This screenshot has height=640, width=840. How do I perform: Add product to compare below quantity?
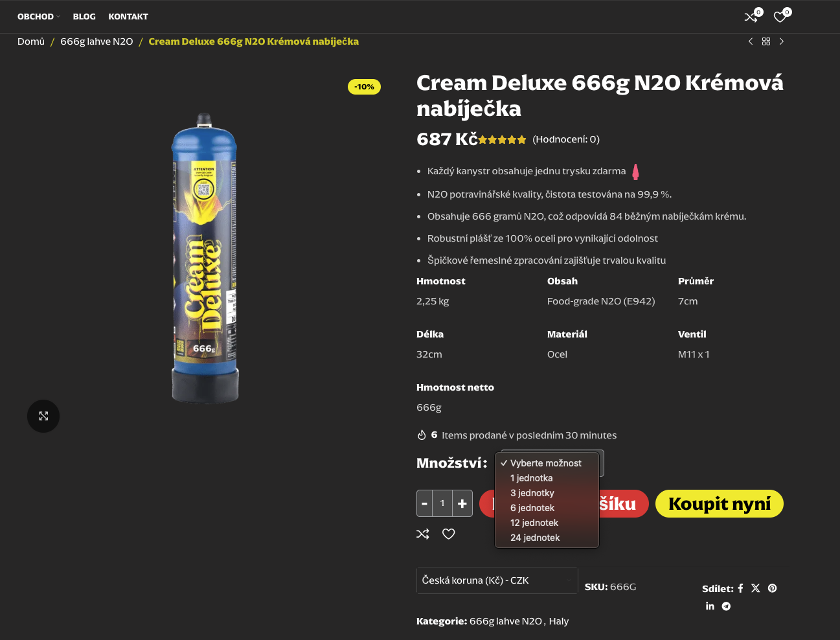(x=423, y=534)
